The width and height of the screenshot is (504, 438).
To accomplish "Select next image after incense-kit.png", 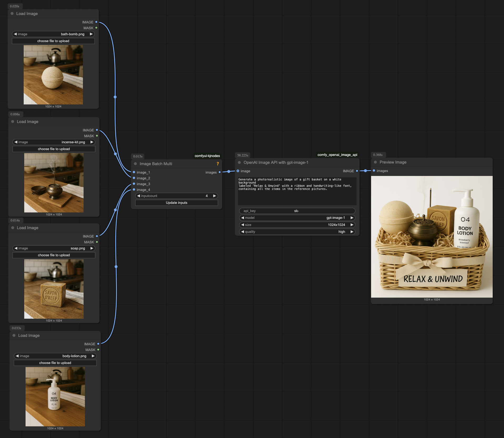I will pyautogui.click(x=92, y=142).
